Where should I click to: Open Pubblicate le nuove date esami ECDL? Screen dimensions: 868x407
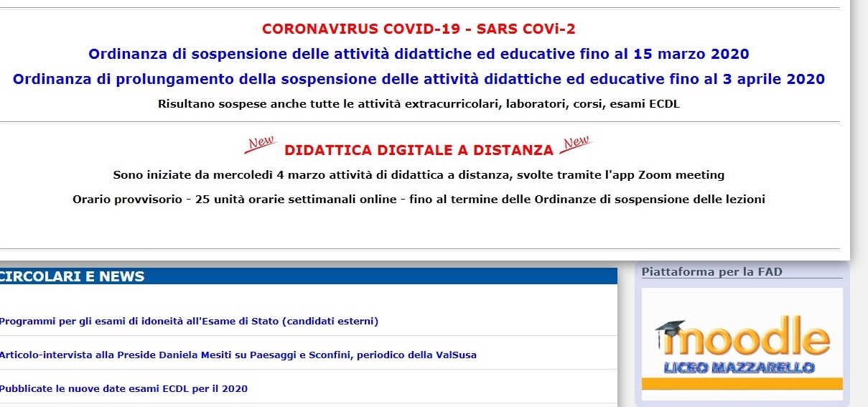point(123,389)
